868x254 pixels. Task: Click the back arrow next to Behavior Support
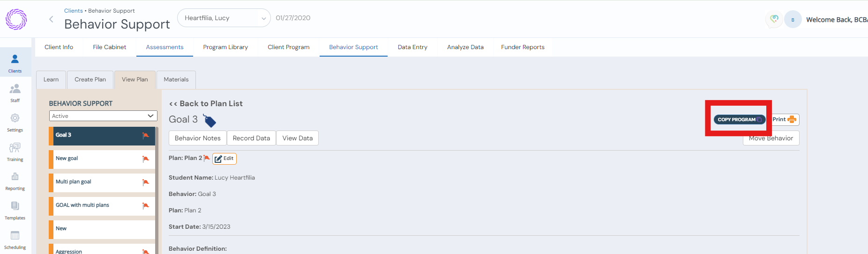51,19
